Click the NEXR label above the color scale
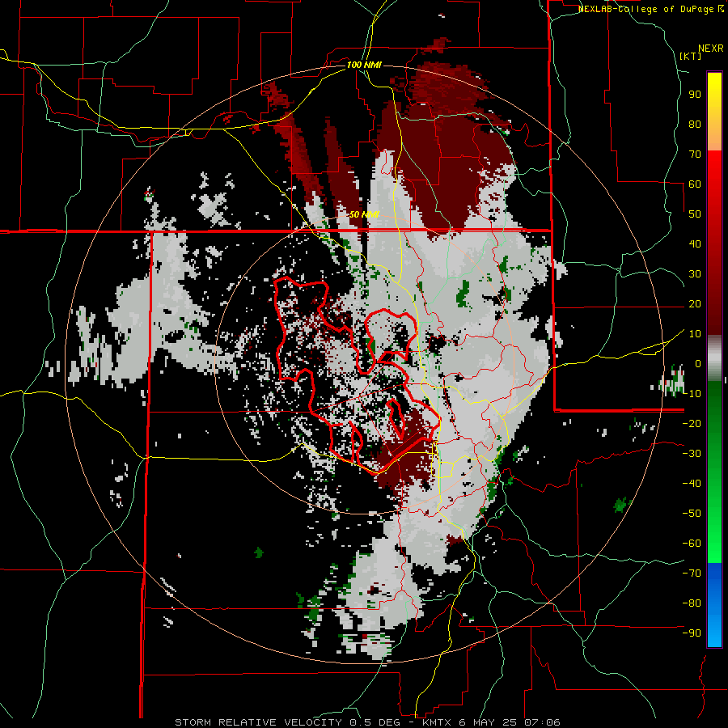 pyautogui.click(x=711, y=49)
